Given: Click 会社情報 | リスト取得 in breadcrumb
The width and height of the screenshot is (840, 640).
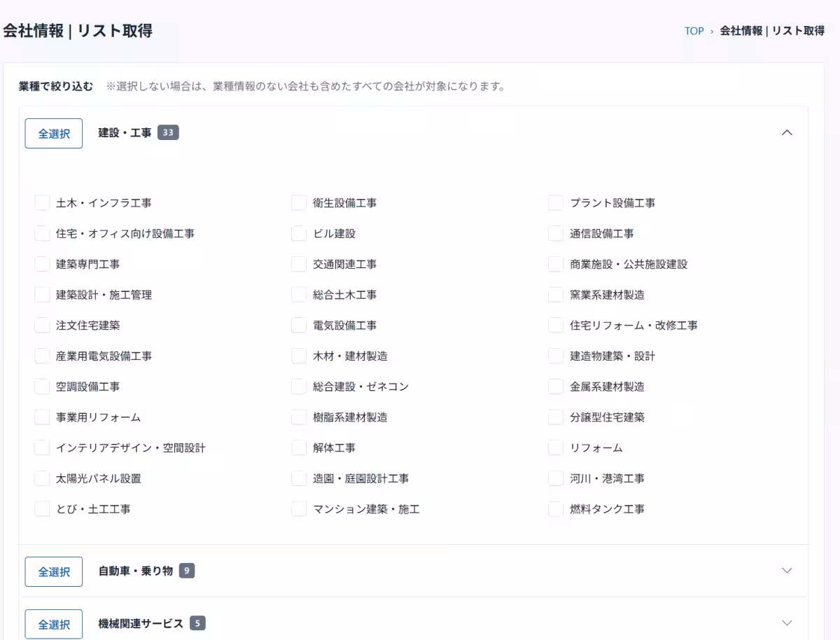Looking at the screenshot, I should (770, 32).
